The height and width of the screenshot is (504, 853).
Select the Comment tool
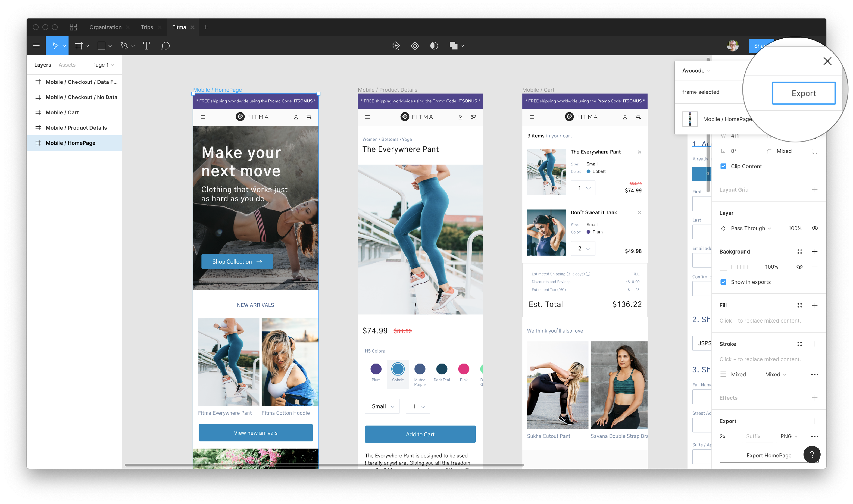(x=165, y=46)
